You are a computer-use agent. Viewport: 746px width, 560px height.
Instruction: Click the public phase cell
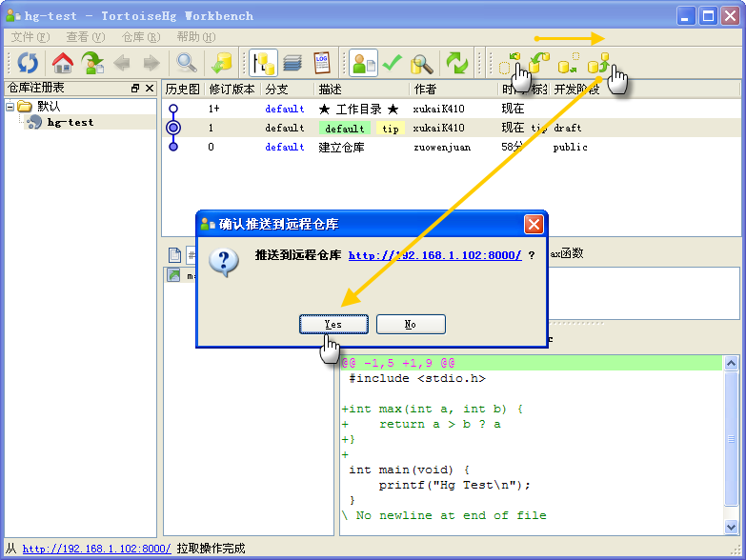[x=570, y=148]
